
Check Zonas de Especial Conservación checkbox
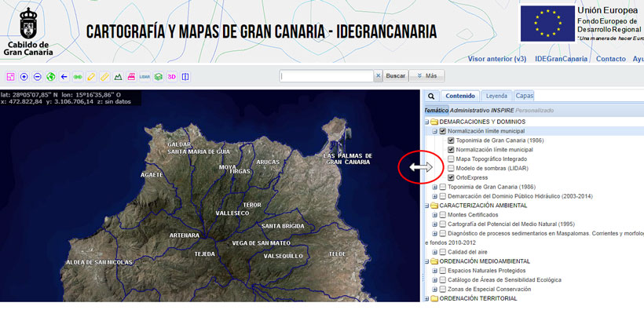coord(442,289)
